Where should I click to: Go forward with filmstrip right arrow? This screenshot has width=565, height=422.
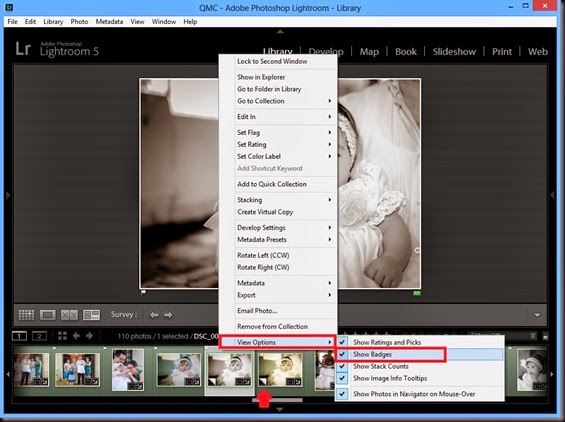(89, 336)
